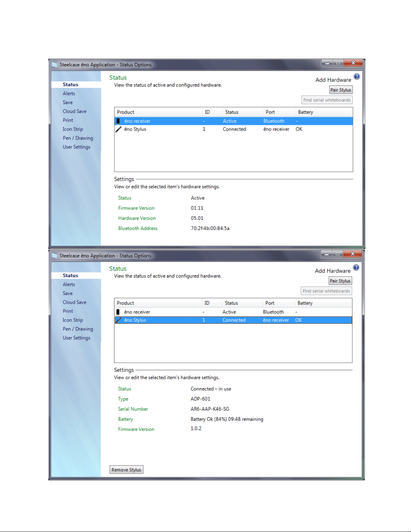Screen dimensions: 411x532
Task: Click 'Battery Ok (84%) 09:48 remaining' text
Action: (x=227, y=419)
